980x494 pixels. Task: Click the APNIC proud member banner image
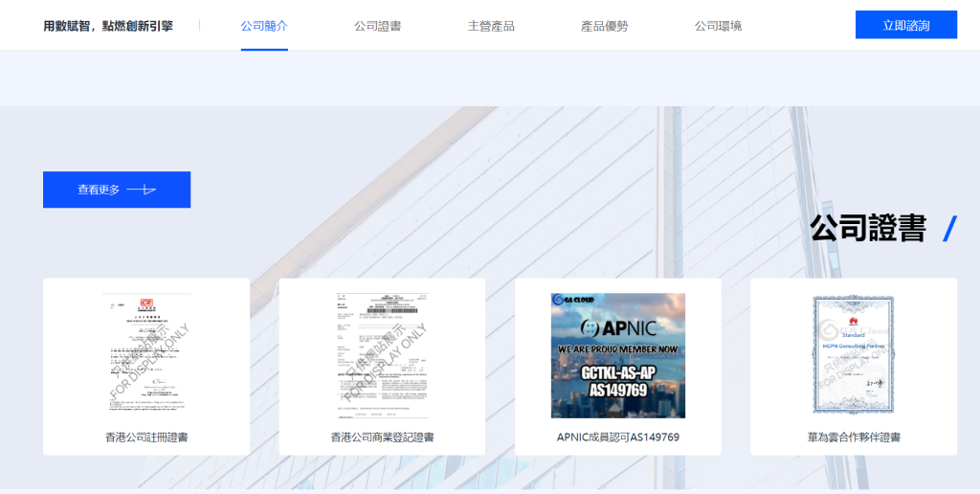tap(617, 356)
